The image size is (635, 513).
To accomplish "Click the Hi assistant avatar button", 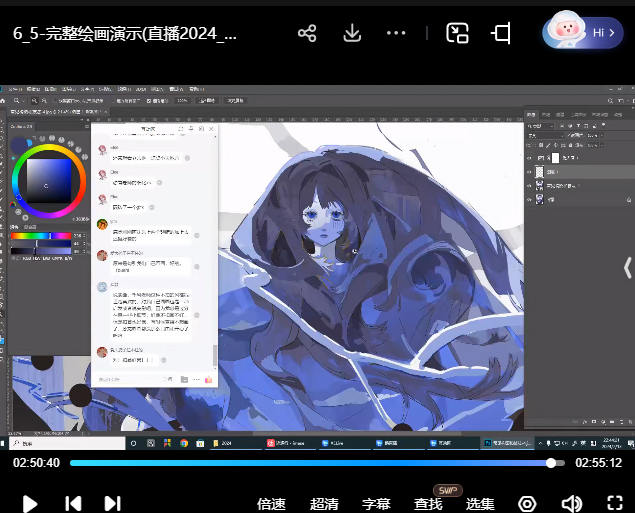I will click(583, 33).
